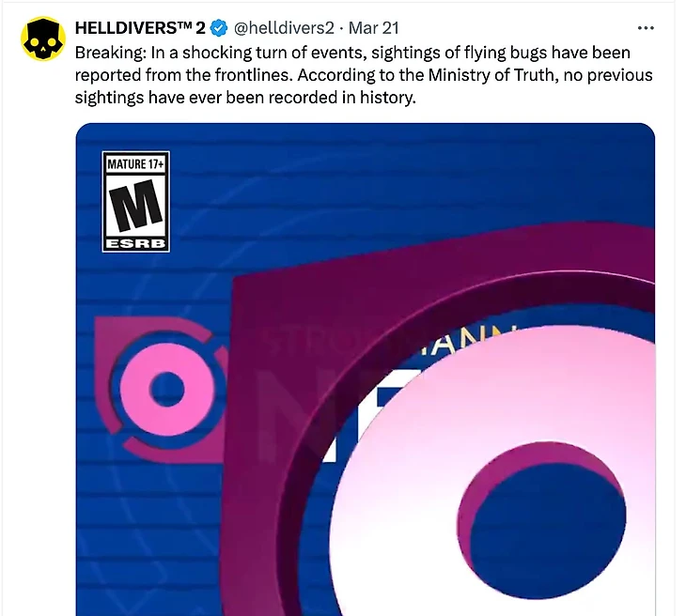Open the HELLDIVERS™ 2 display name
This screenshot has width=686, height=616.
[x=140, y=28]
